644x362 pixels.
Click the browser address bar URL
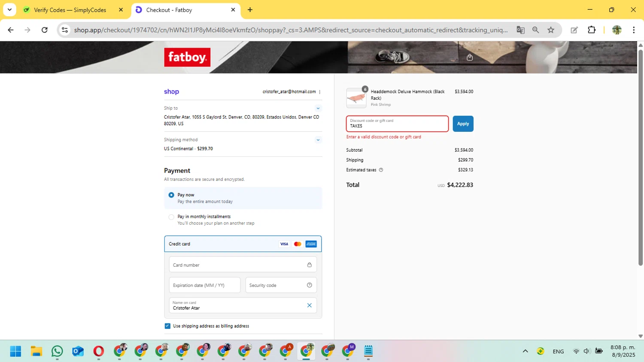point(291,30)
